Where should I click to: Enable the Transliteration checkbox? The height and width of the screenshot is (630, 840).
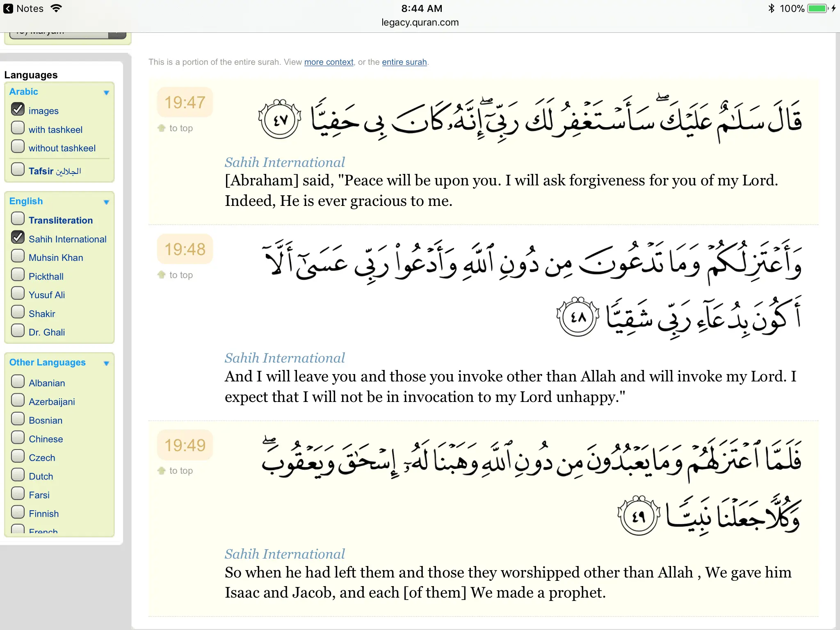18,219
